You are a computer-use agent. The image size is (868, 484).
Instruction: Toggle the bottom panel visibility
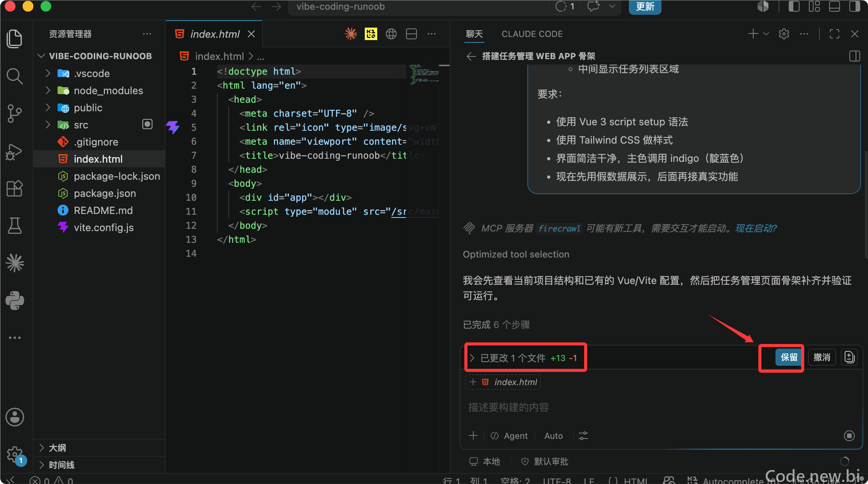pos(835,7)
